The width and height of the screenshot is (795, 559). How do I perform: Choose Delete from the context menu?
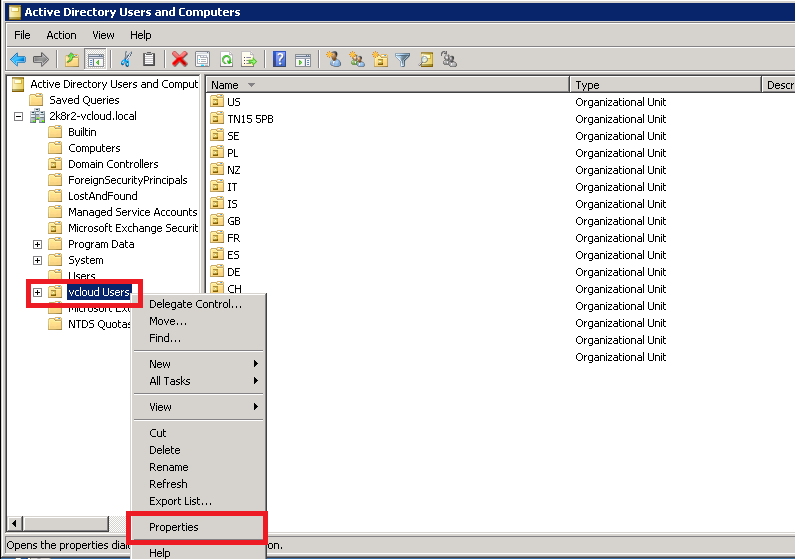pos(198,450)
